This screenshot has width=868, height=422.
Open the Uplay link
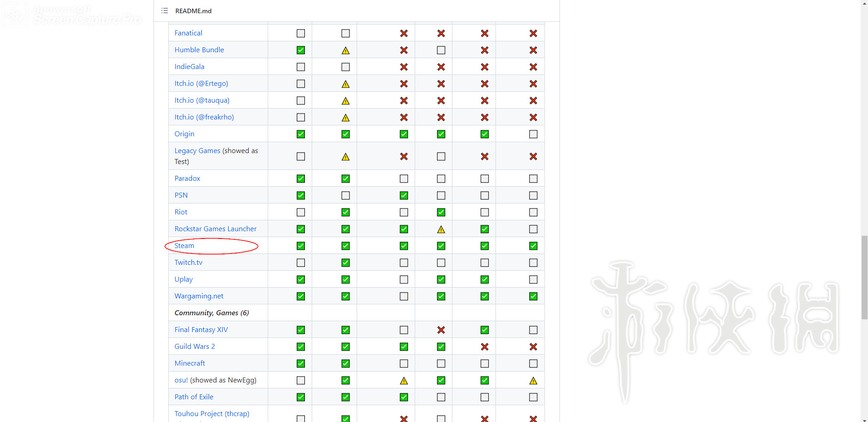coord(184,279)
